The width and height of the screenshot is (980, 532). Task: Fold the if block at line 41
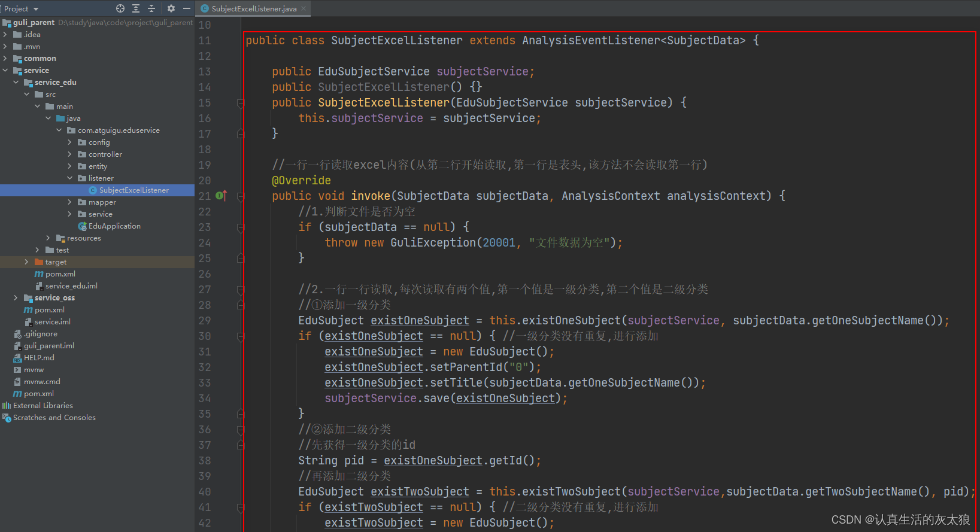click(240, 507)
